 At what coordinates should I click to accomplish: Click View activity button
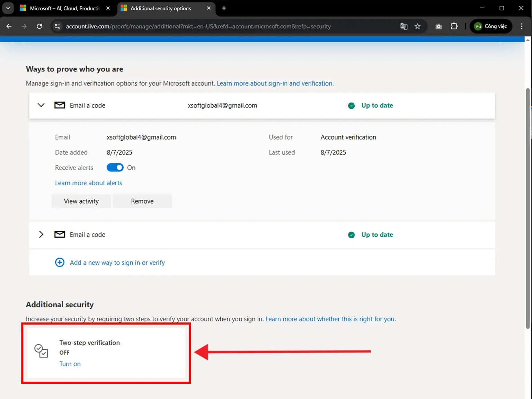tap(81, 201)
